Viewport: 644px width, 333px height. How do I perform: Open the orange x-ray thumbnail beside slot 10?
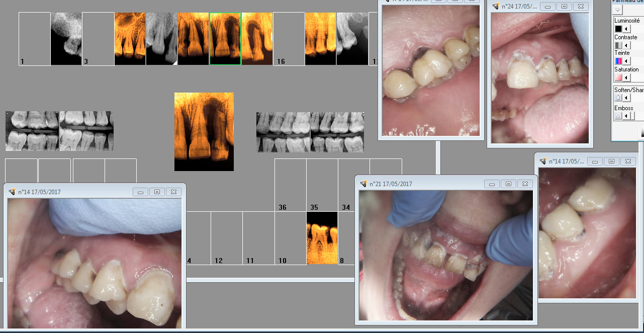(x=322, y=238)
